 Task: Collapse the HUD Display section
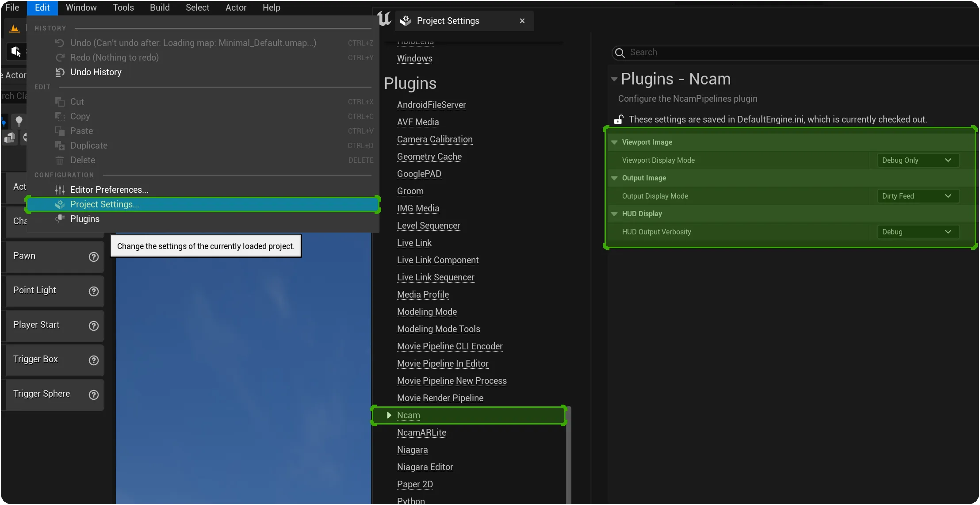pyautogui.click(x=614, y=214)
